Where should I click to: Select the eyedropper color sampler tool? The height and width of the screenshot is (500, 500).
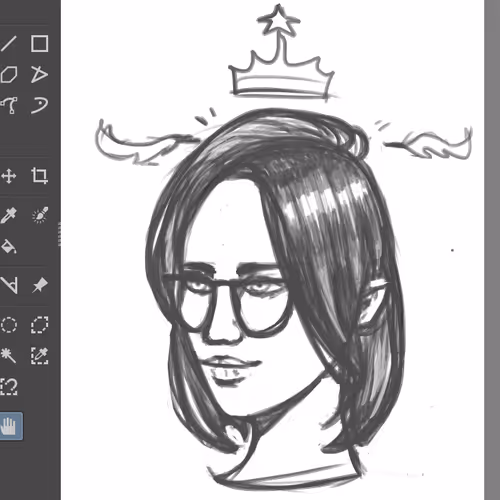pyautogui.click(x=8, y=215)
